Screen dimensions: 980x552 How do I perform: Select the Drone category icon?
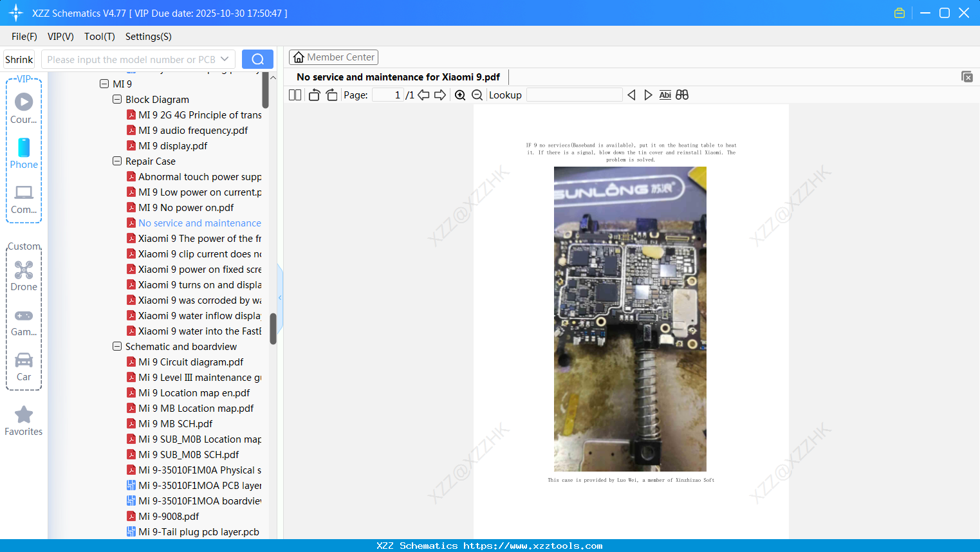pyautogui.click(x=24, y=275)
